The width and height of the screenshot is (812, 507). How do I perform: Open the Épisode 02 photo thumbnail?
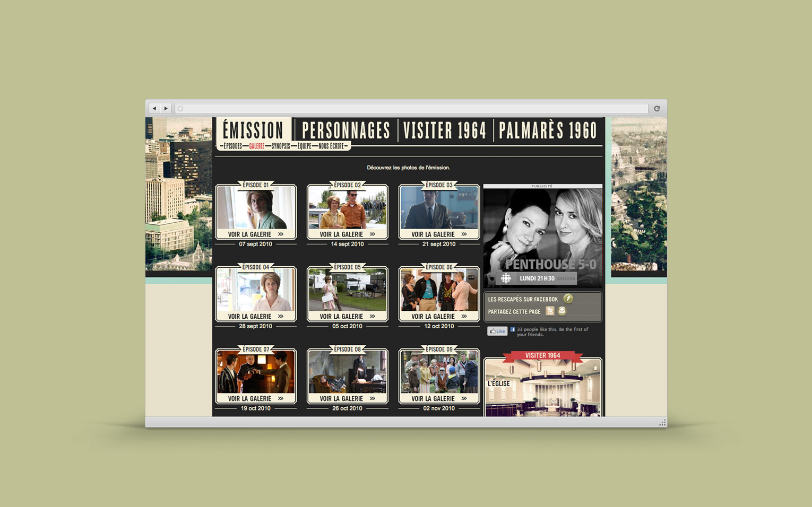click(x=348, y=208)
